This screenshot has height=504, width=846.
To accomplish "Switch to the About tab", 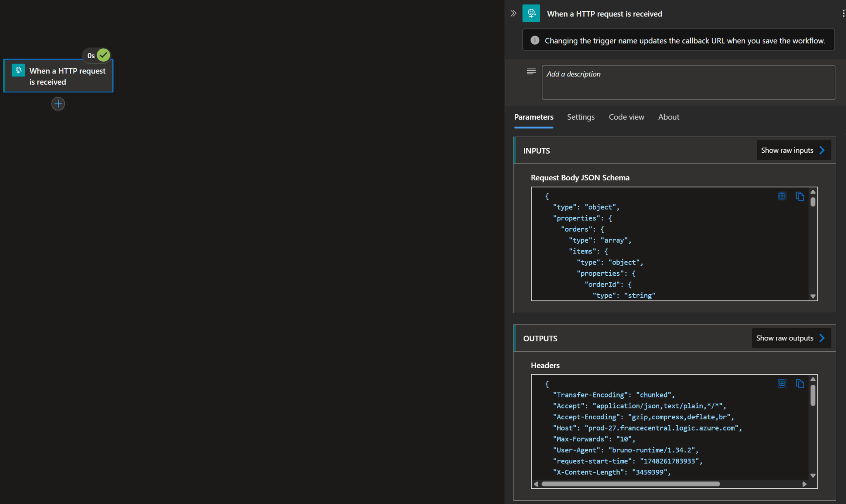I will tap(668, 117).
